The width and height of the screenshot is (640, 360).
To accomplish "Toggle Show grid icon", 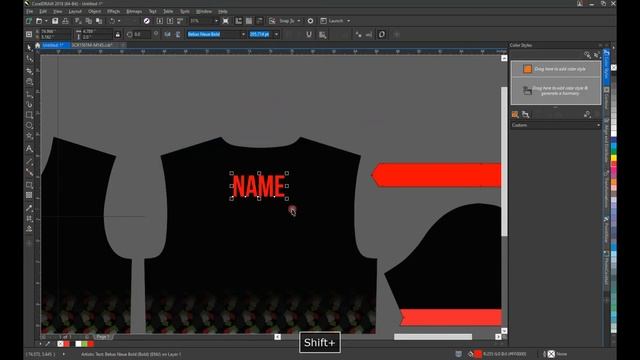I will 249,21.
